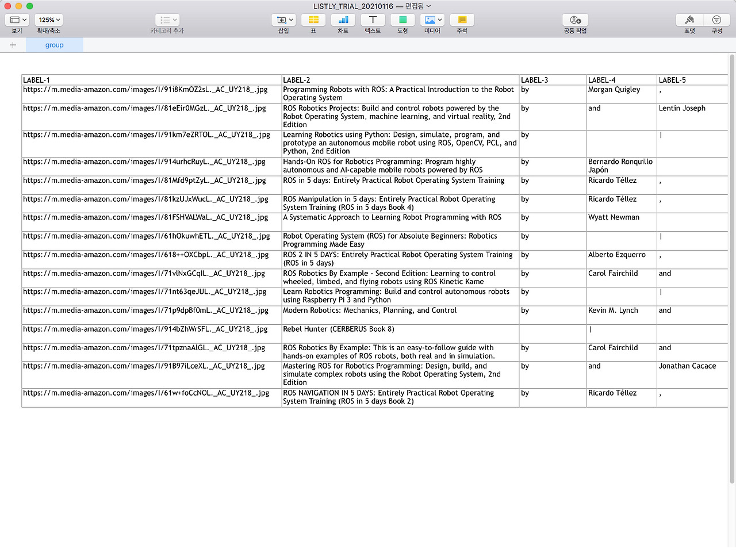This screenshot has height=560, width=736.
Task: Select "ROS in 5 days" title cell
Action: (x=400, y=185)
